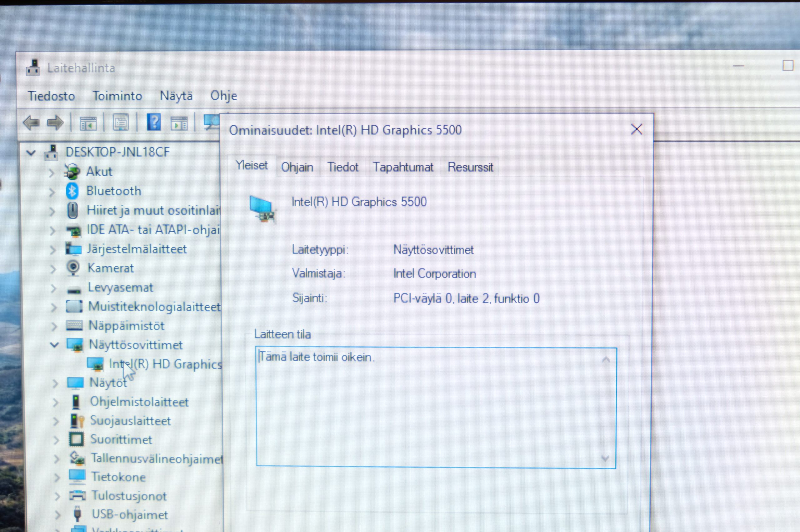
Task: Open the Näytä menu
Action: coord(176,96)
